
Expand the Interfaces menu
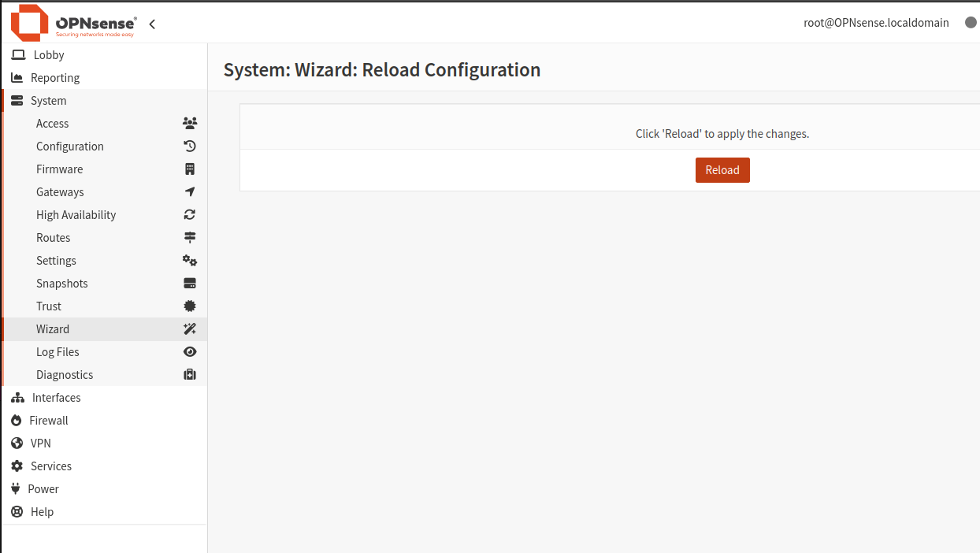pyautogui.click(x=104, y=398)
